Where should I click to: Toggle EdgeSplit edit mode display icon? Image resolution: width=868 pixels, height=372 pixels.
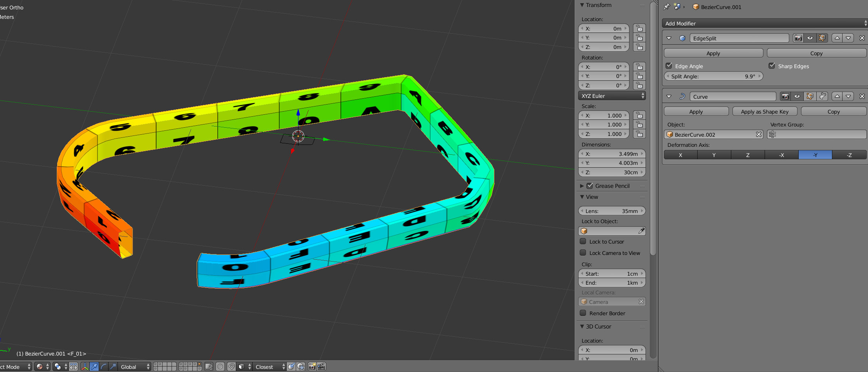click(822, 38)
